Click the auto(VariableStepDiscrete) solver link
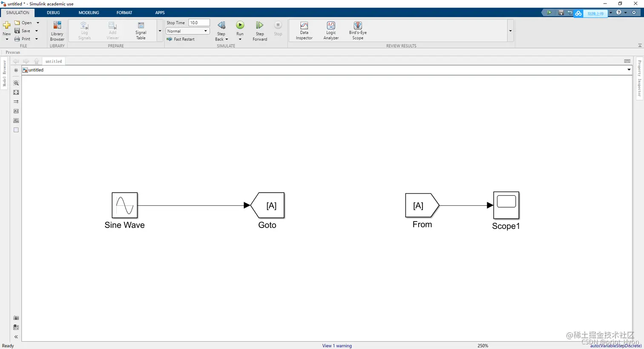This screenshot has height=349, width=644. point(615,346)
